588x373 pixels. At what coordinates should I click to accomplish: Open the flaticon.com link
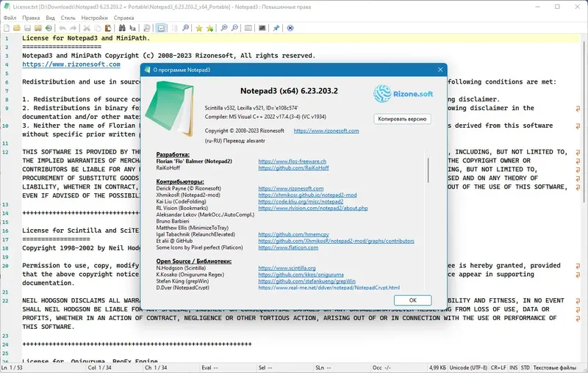[288, 247]
